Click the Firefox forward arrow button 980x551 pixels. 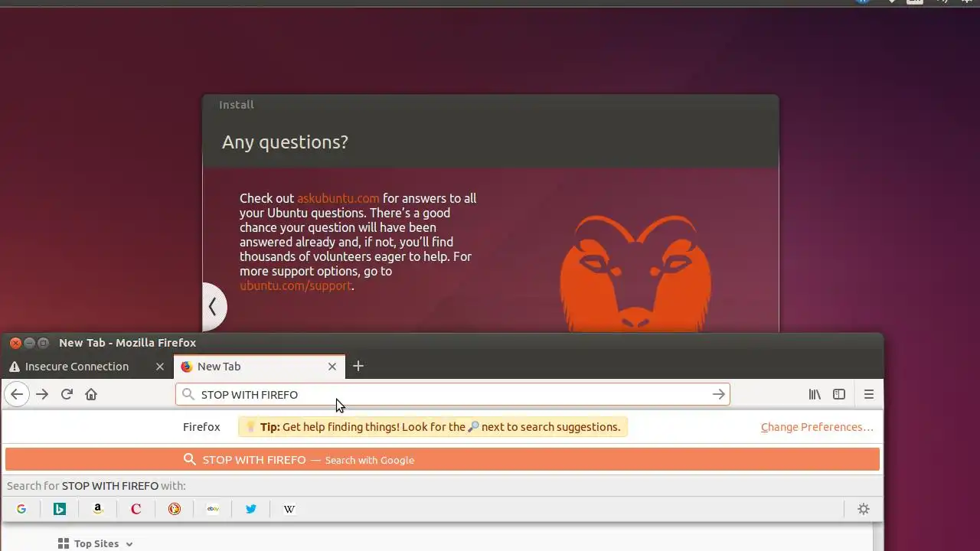[42, 394]
